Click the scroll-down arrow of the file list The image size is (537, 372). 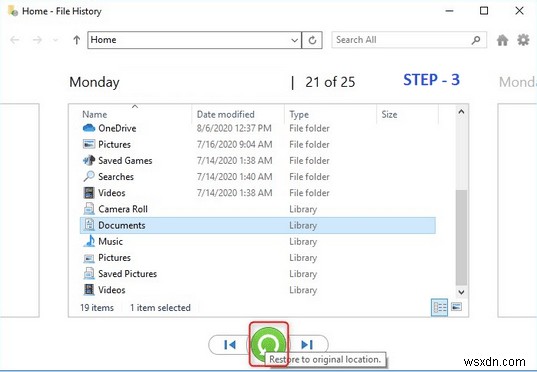tap(461, 292)
